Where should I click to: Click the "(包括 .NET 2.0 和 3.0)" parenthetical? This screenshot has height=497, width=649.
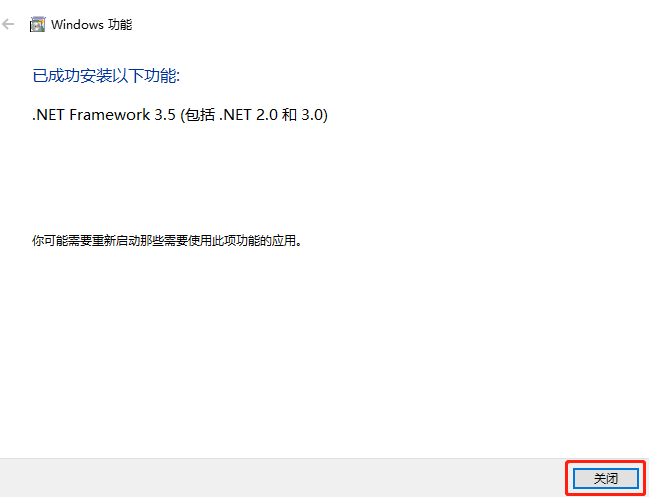pos(254,115)
